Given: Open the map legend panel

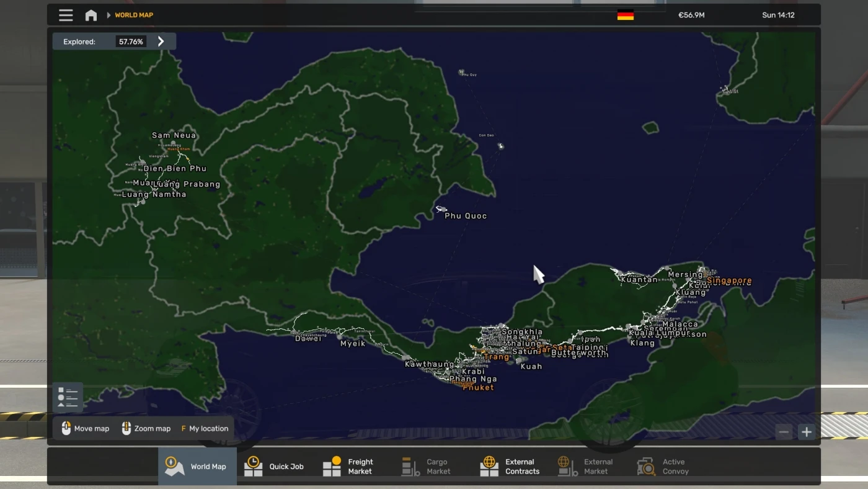Looking at the screenshot, I should point(68,397).
